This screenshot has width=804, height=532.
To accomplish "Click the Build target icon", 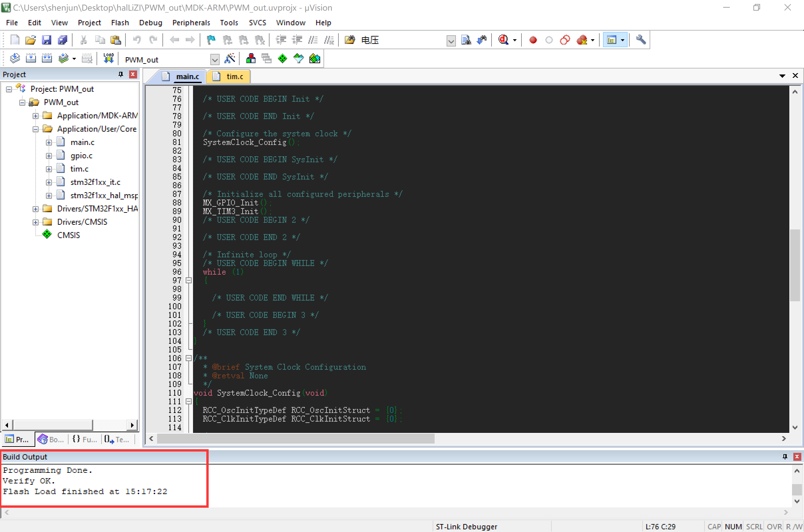I will pyautogui.click(x=31, y=59).
